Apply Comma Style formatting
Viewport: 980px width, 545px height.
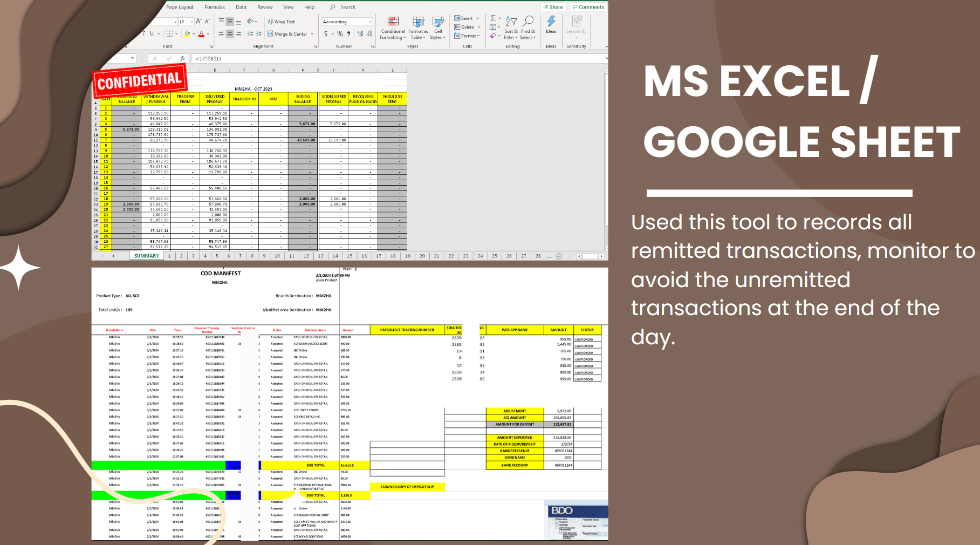349,33
